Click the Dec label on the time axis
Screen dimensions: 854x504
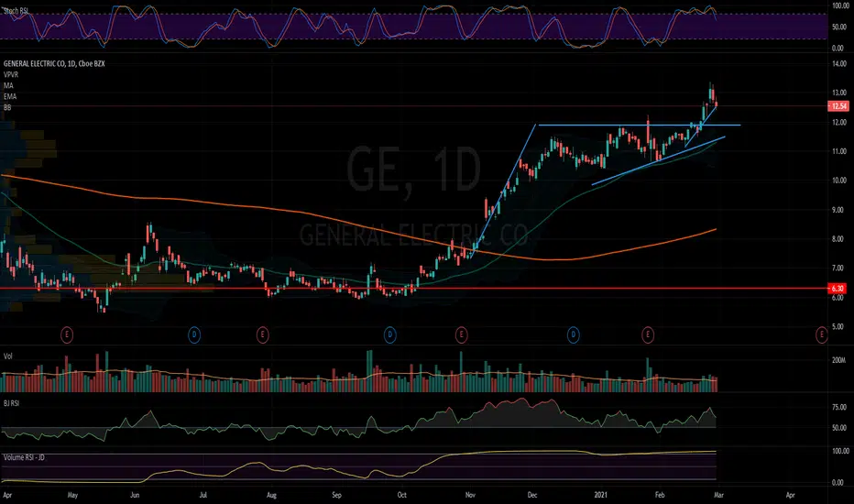coord(532,495)
